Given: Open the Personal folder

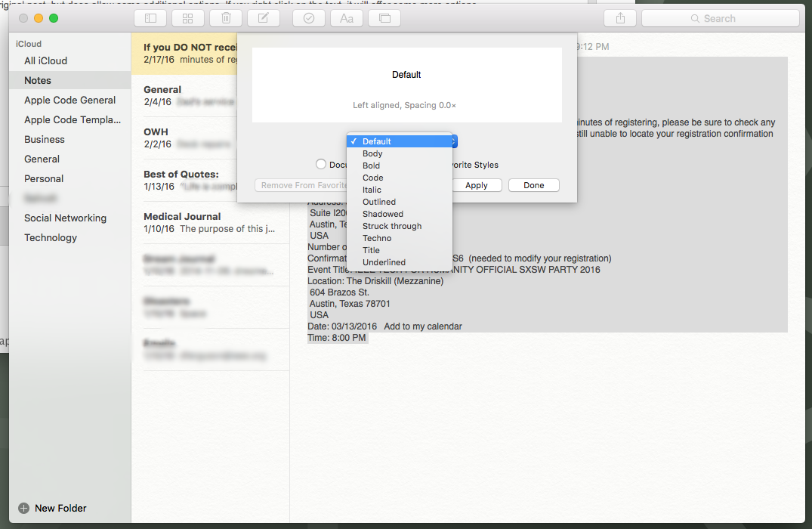Looking at the screenshot, I should (x=70, y=179).
